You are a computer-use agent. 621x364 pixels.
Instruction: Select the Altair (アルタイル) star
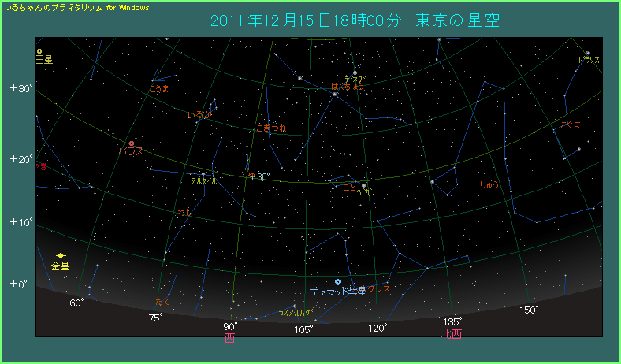point(203,174)
